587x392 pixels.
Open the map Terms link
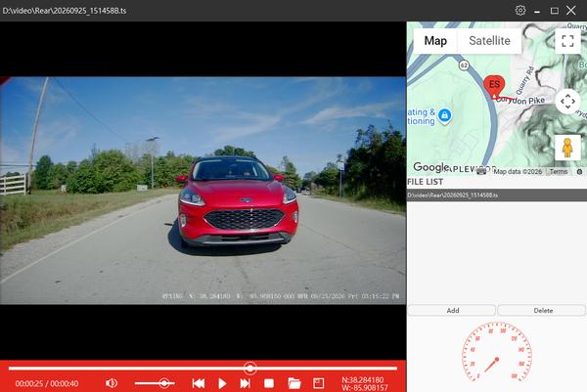[x=559, y=171]
